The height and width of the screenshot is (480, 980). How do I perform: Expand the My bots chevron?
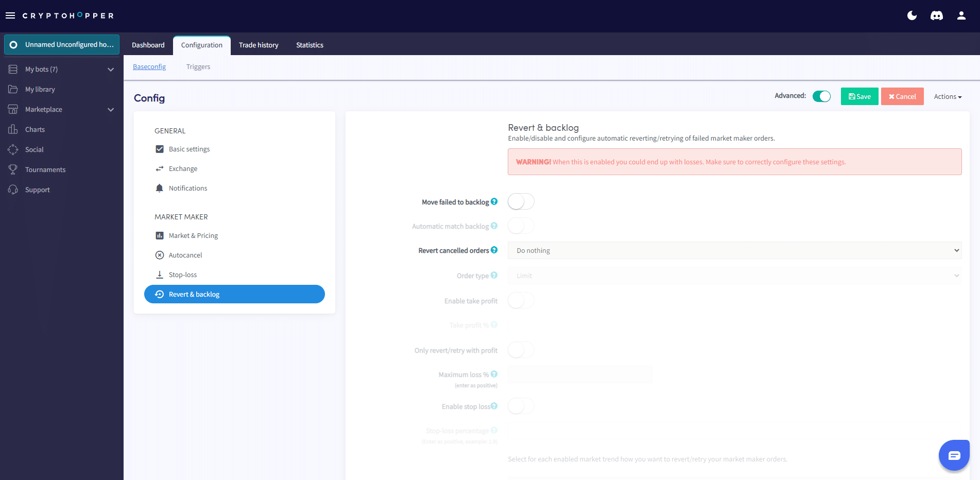pyautogui.click(x=111, y=70)
